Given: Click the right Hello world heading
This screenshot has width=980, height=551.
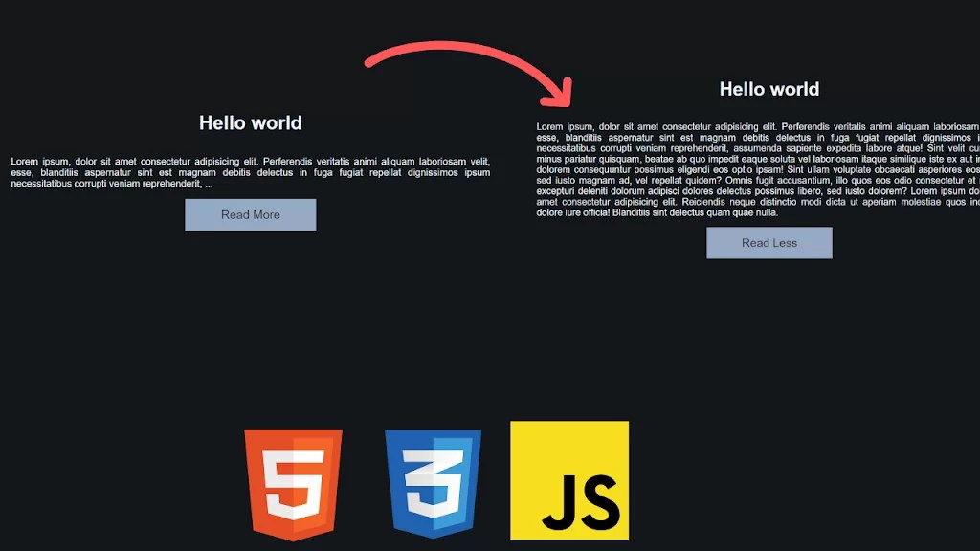Looking at the screenshot, I should coord(769,89).
